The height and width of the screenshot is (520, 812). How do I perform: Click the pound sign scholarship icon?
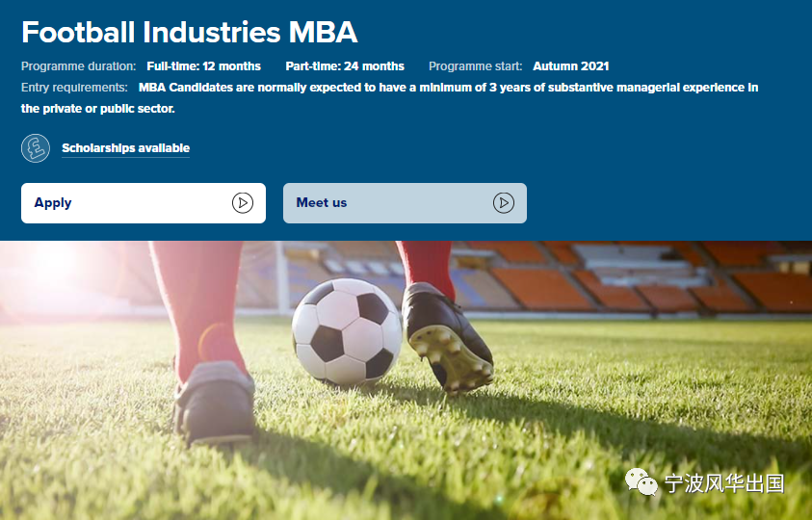pos(36,148)
